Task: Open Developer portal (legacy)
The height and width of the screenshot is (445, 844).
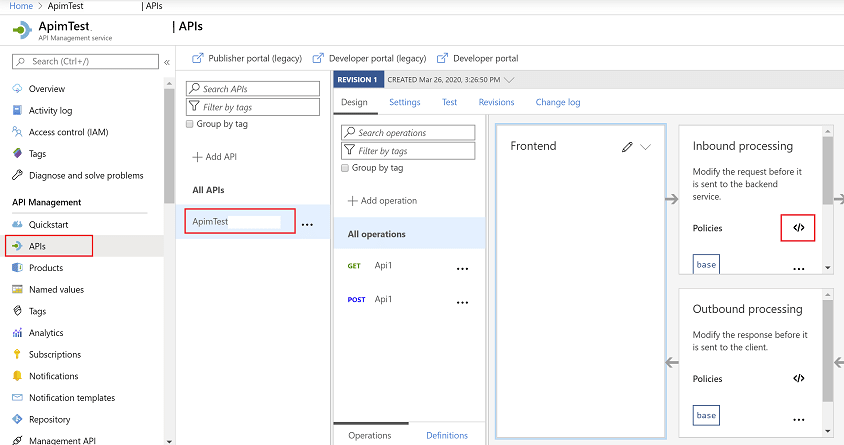Action: click(370, 58)
